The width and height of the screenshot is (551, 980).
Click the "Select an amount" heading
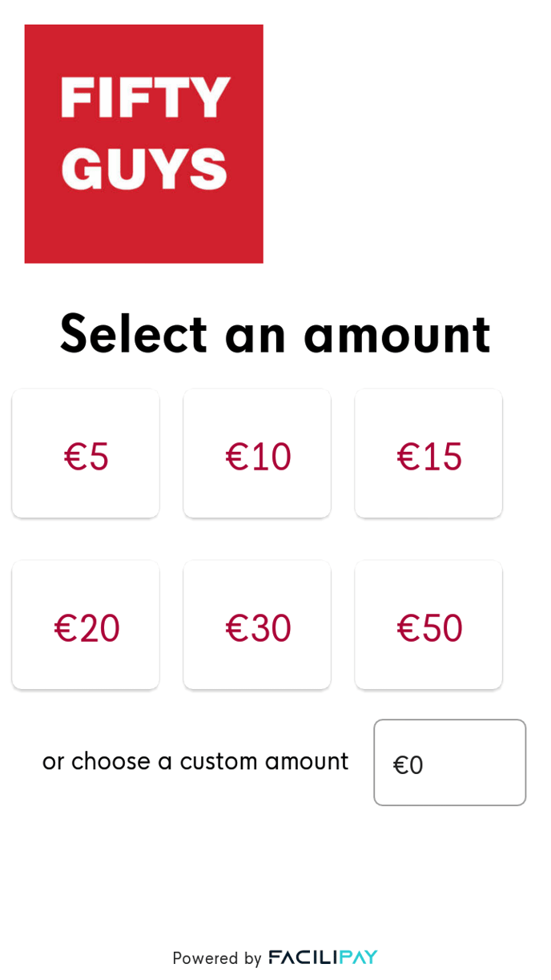(x=275, y=333)
